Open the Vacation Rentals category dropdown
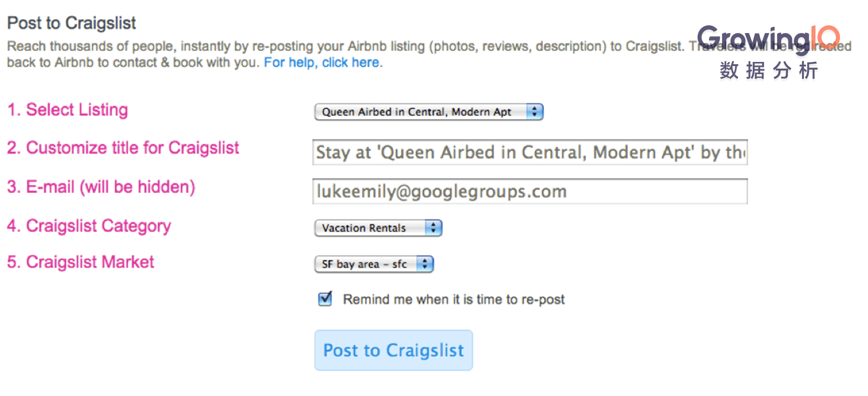The height and width of the screenshot is (396, 868). 378,228
